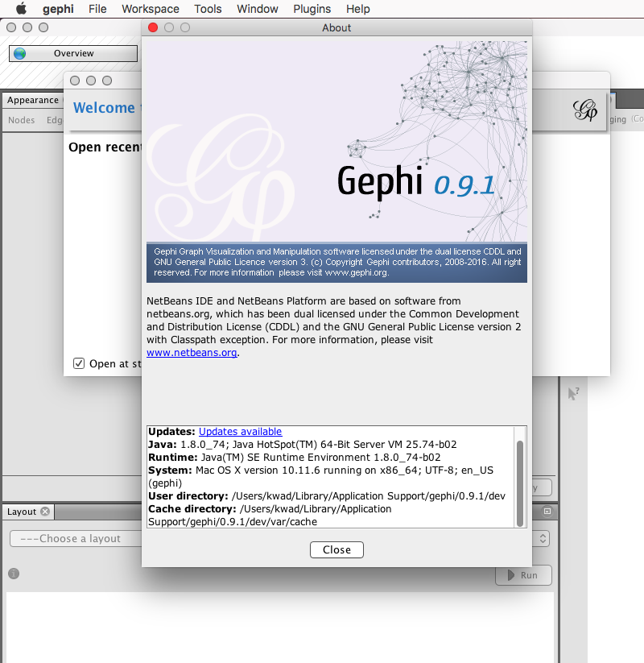Image resolution: width=644 pixels, height=663 pixels.
Task: Open the gephi application menu
Action: [58, 9]
